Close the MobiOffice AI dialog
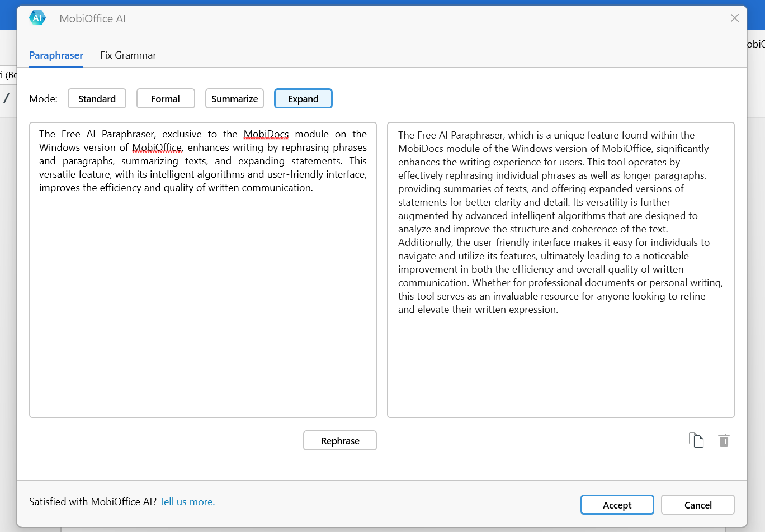 click(735, 18)
